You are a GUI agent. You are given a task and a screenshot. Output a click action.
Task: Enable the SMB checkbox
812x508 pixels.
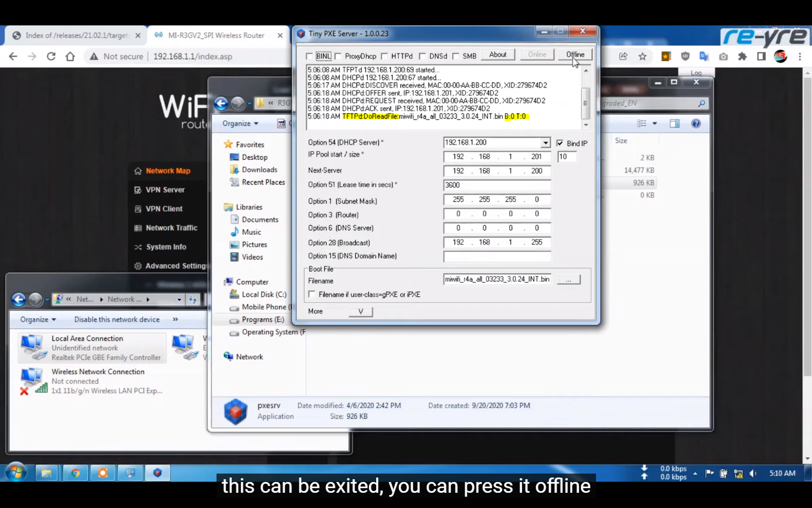pyautogui.click(x=456, y=56)
